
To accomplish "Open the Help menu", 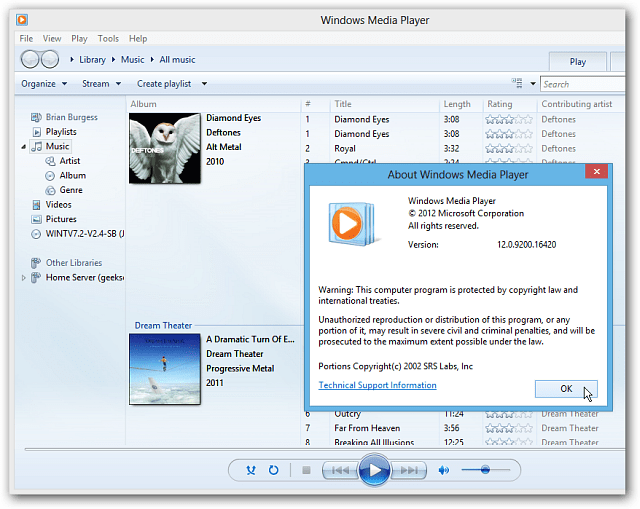I will pos(138,39).
